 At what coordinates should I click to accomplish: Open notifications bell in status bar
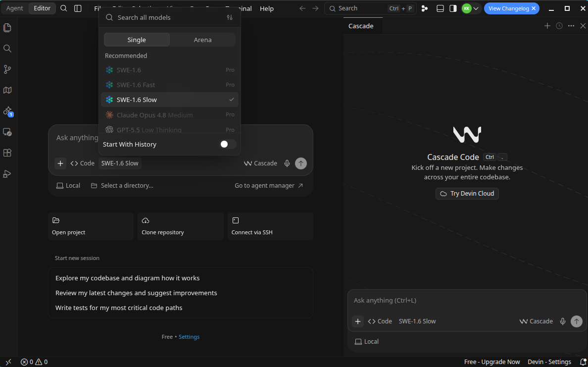pos(583,362)
